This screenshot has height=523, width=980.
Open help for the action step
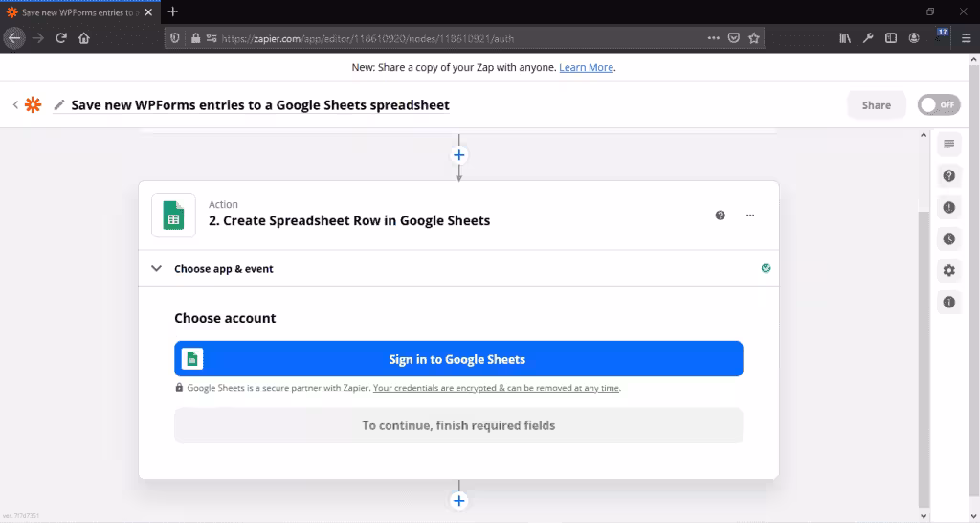point(720,216)
